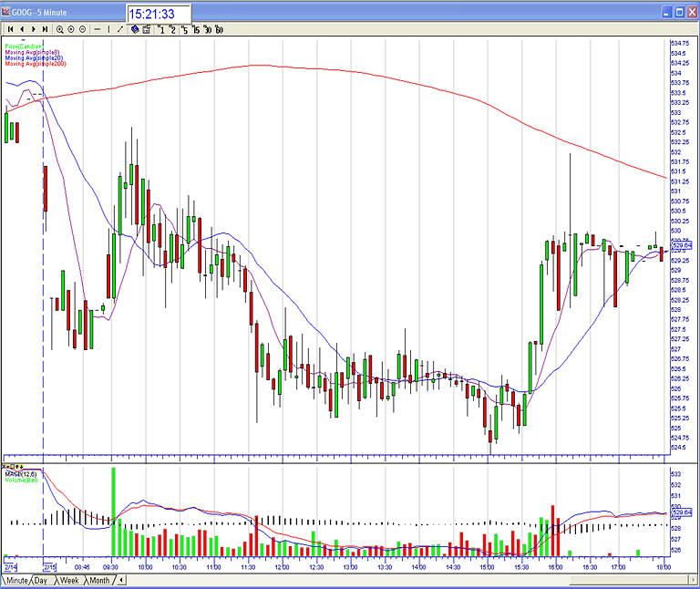Zoom out of the chart
The width and height of the screenshot is (700, 589).
pos(83,29)
